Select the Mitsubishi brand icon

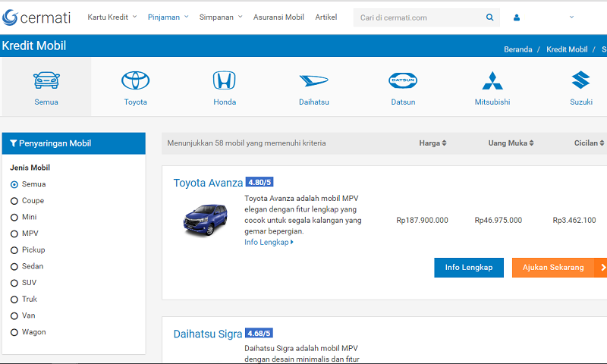(x=492, y=81)
